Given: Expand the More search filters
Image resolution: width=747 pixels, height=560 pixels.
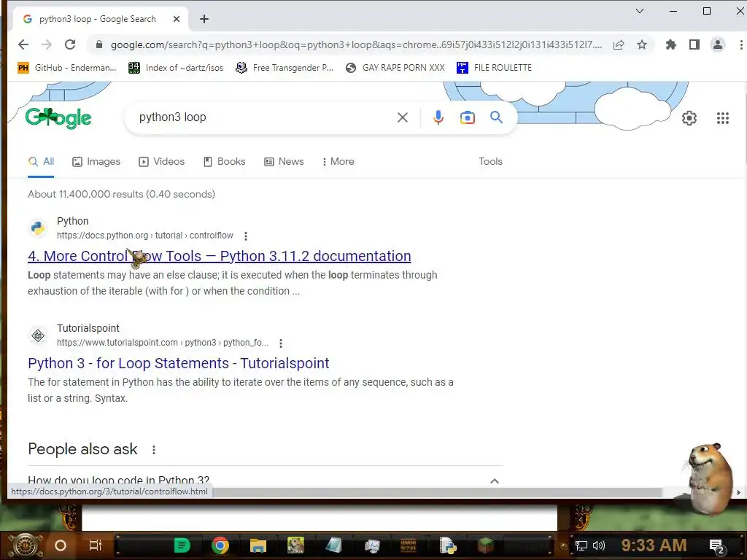Looking at the screenshot, I should pyautogui.click(x=338, y=161).
